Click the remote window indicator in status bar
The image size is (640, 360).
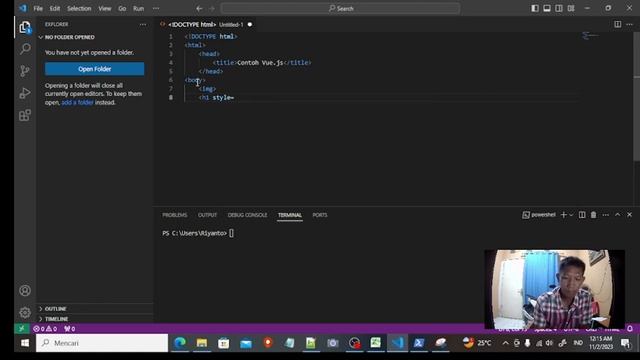coord(22,329)
